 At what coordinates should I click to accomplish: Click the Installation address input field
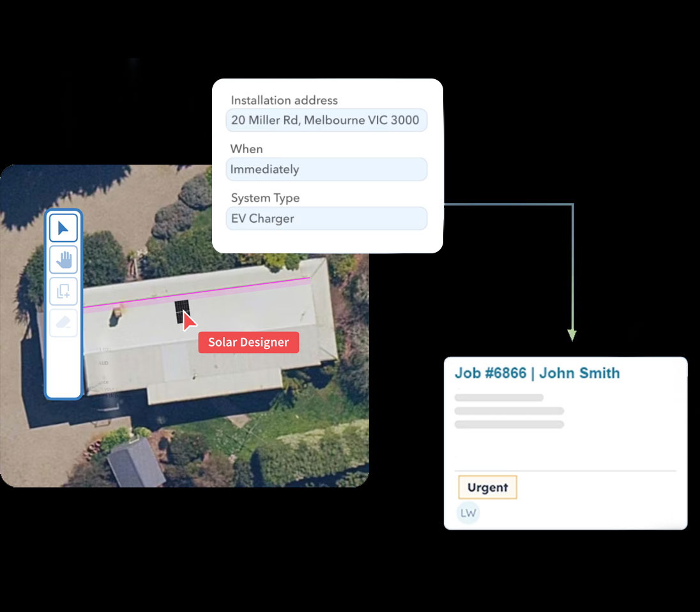pos(326,120)
